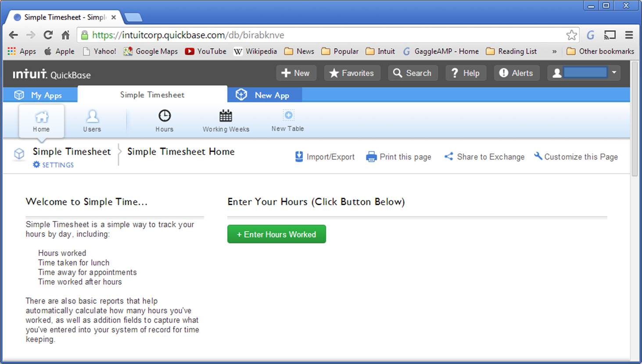
Task: Click the blue G extension icon
Action: (x=591, y=35)
